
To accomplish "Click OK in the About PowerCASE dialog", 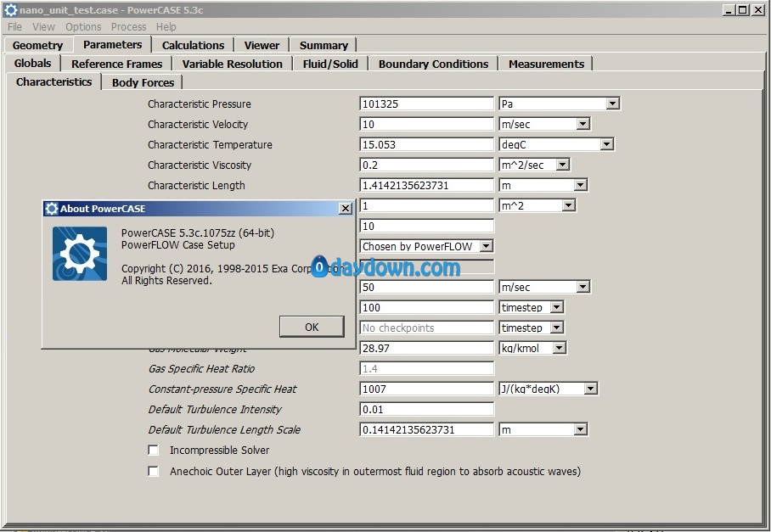I will [312, 328].
